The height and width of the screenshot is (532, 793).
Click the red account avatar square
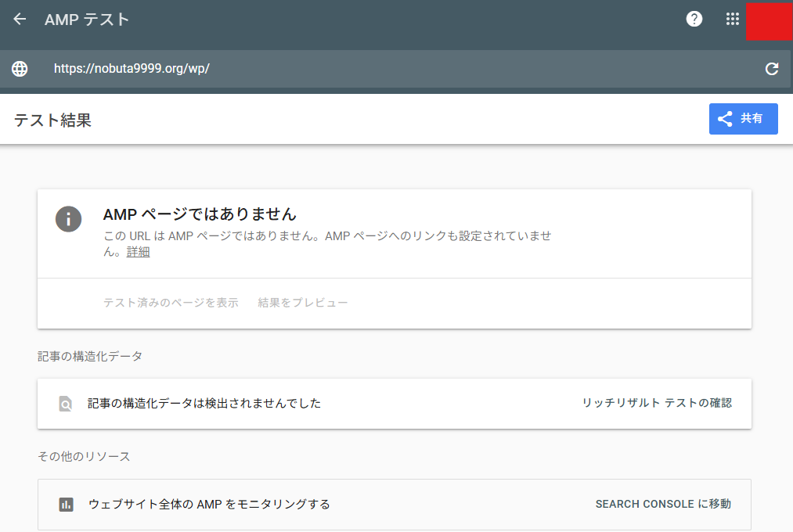click(770, 21)
